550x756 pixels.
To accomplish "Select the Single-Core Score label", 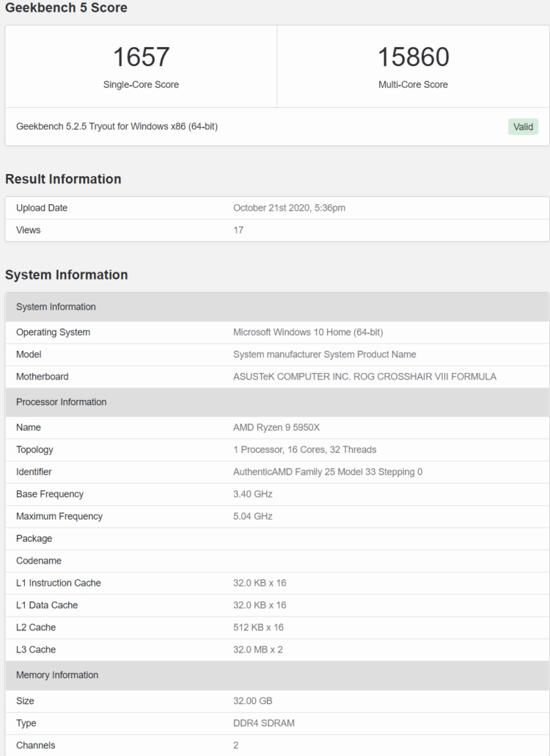I will coord(141,84).
